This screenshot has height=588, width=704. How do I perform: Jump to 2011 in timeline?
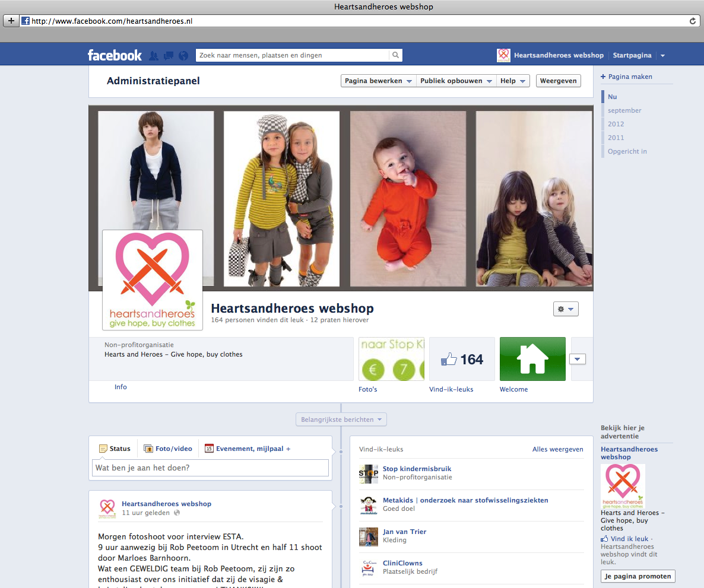coord(616,138)
